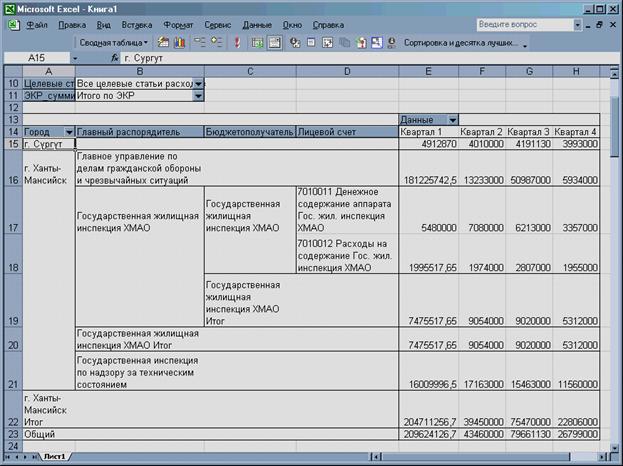Open the Данные field dropdown arrow
The width and height of the screenshot is (623, 466).
point(453,120)
